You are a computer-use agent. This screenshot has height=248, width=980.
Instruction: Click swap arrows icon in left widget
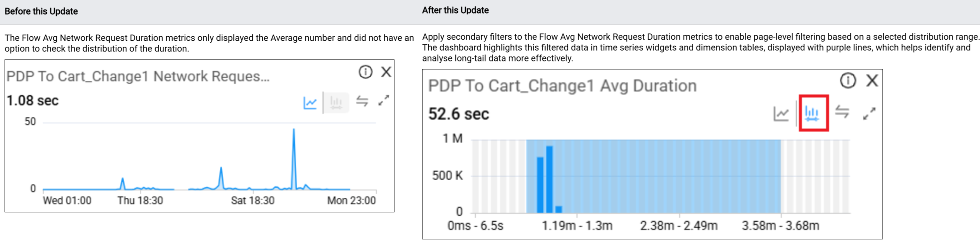362,101
